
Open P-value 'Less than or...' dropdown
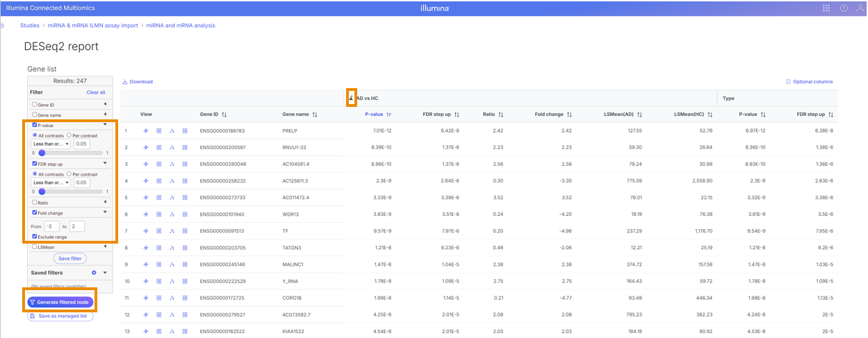pyautogui.click(x=52, y=144)
